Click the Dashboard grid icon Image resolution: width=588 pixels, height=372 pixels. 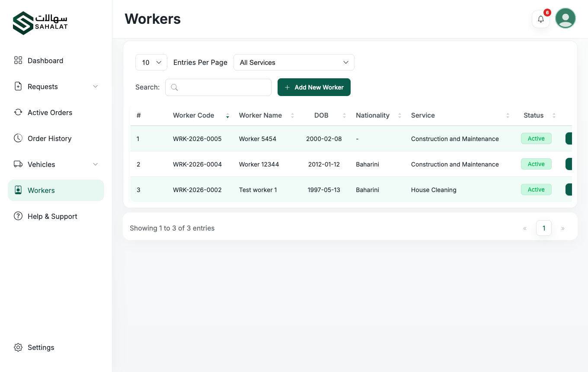(18, 61)
